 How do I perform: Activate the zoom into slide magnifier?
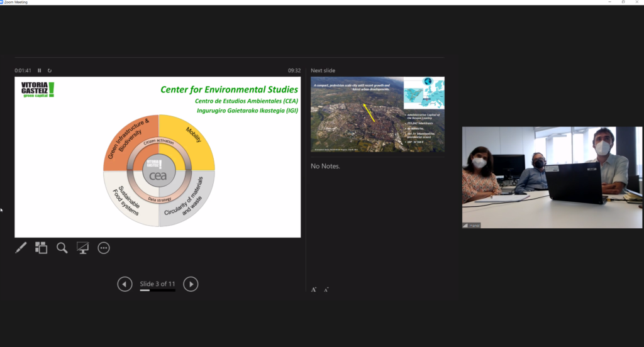point(62,248)
